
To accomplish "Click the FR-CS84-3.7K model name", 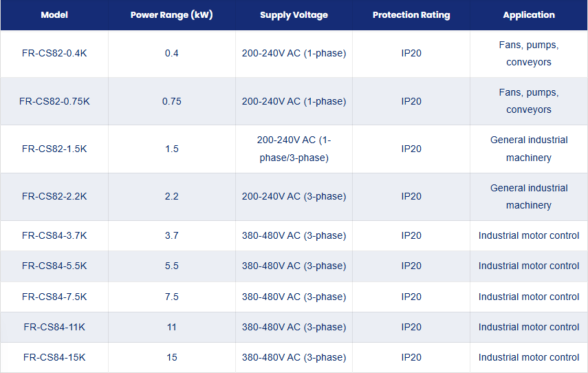I will coord(54,235).
